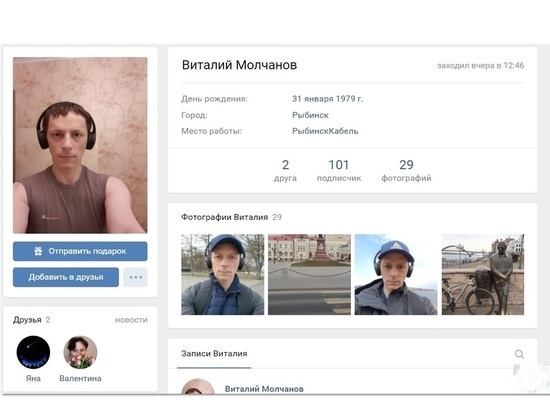The image size is (550, 412).
Task: Open the Фотографии Виталия album header
Action: [224, 217]
